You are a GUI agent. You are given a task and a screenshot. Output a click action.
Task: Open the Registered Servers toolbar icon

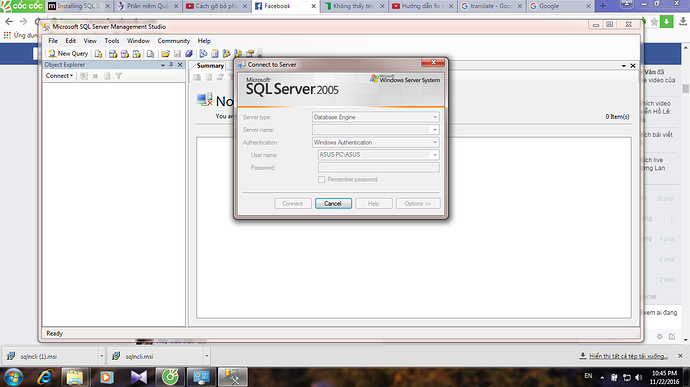coord(203,54)
